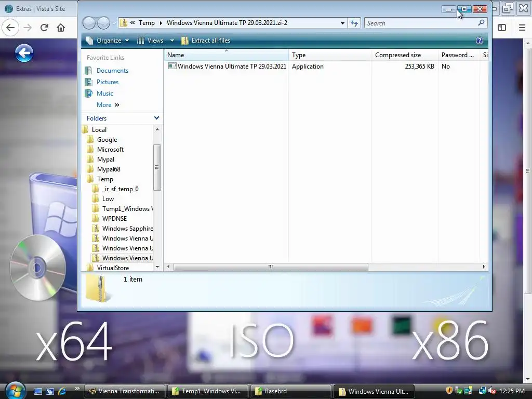
Task: Sort by Password column header
Action: click(x=458, y=55)
